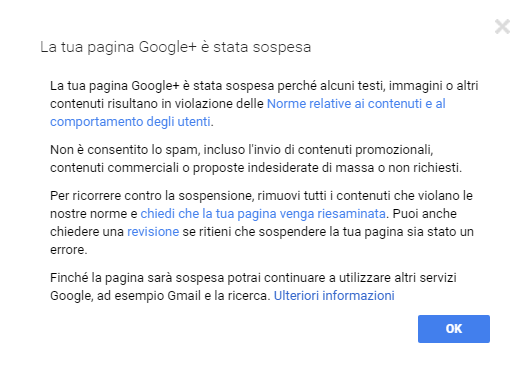Click the paragraph line starting 'Non è consentito lo spam'
530x378 pixels.
pyautogui.click(x=242, y=150)
